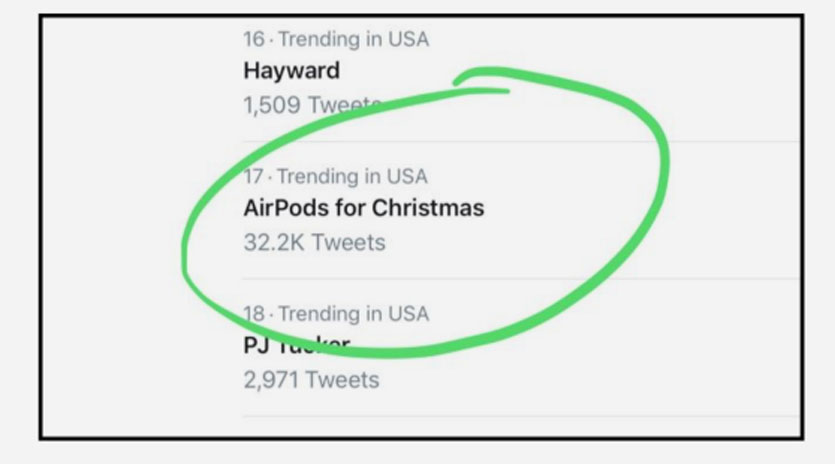Image resolution: width=835 pixels, height=464 pixels.
Task: Click the rank number 18
Action: pos(254,314)
